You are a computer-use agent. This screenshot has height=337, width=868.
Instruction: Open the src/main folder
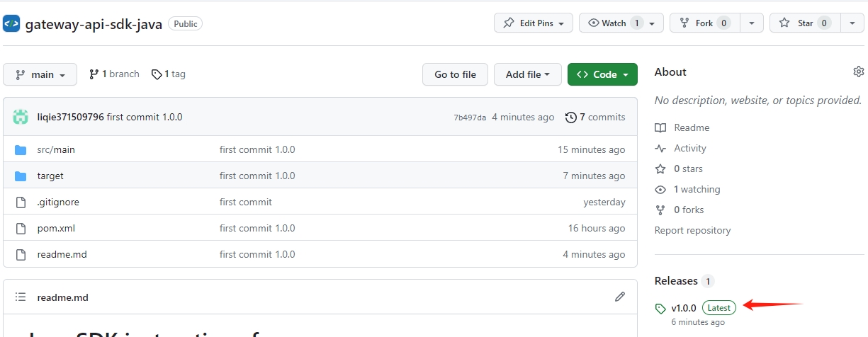[x=56, y=149]
